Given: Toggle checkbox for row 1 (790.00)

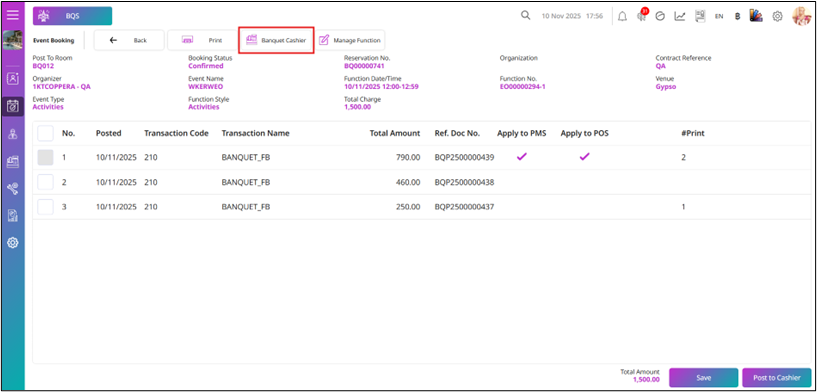Looking at the screenshot, I should 45,157.
